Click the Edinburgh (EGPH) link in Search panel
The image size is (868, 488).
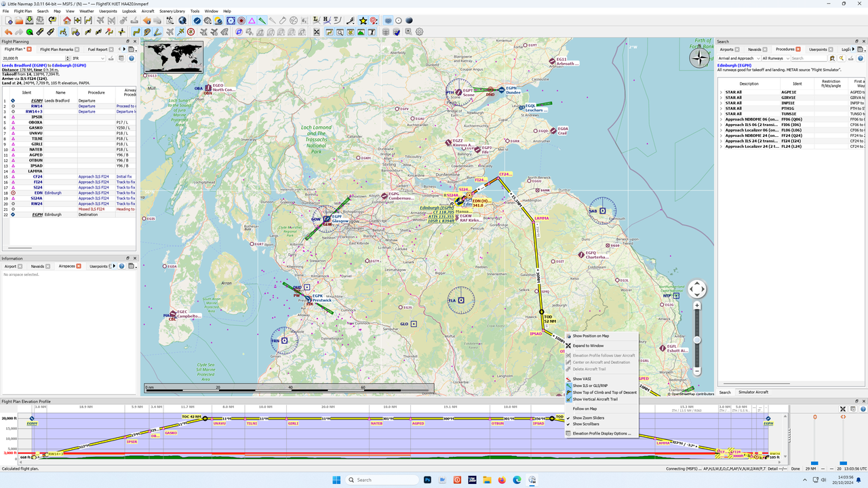733,65
